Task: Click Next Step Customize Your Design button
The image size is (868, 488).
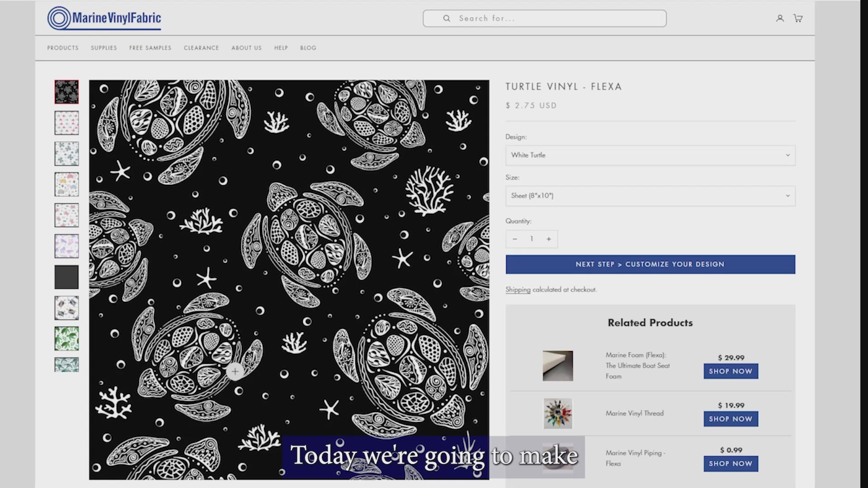Action: click(x=650, y=264)
